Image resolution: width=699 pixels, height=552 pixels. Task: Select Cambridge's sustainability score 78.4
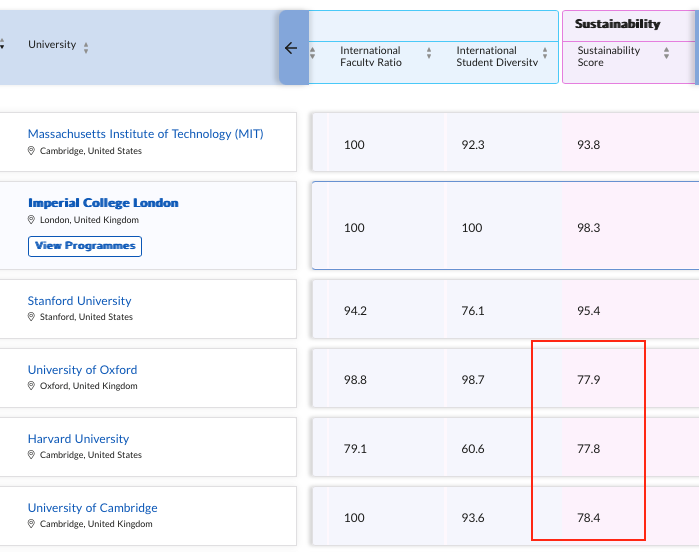pos(588,518)
